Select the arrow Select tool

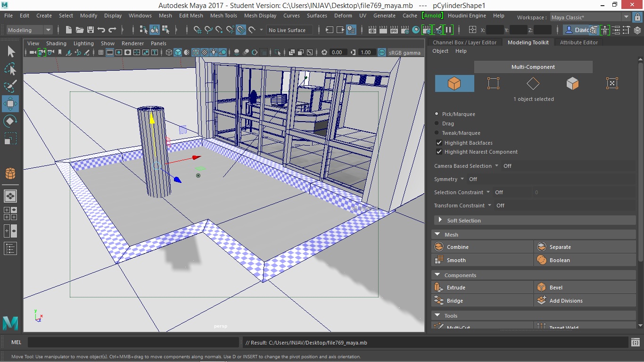coord(10,52)
